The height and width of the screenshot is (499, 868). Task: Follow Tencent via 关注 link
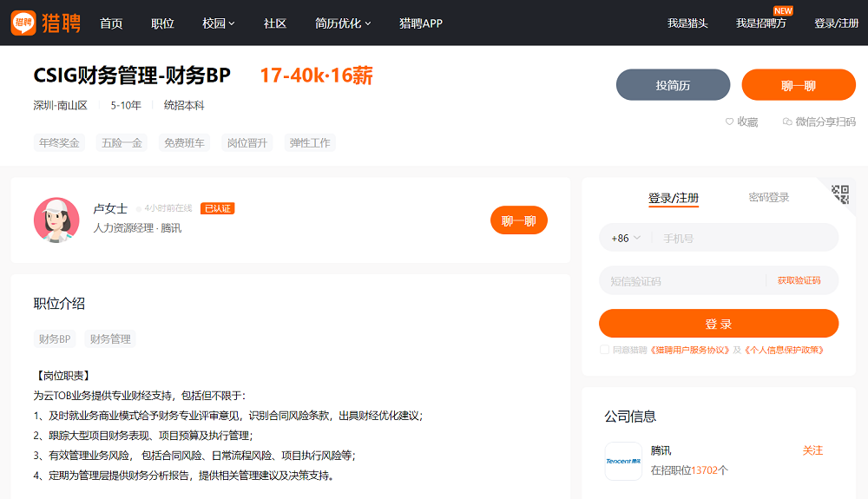[x=812, y=450]
